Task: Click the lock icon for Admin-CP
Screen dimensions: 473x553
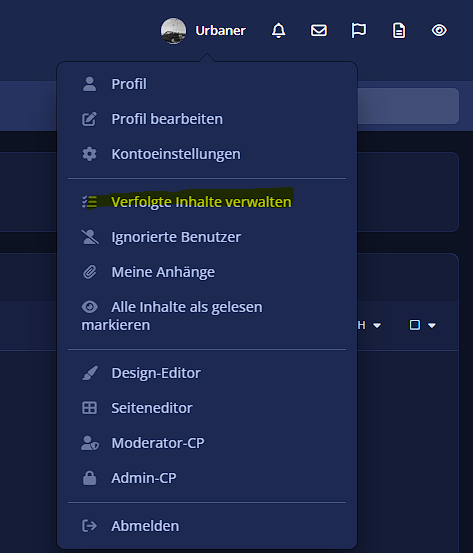Action: 89,478
